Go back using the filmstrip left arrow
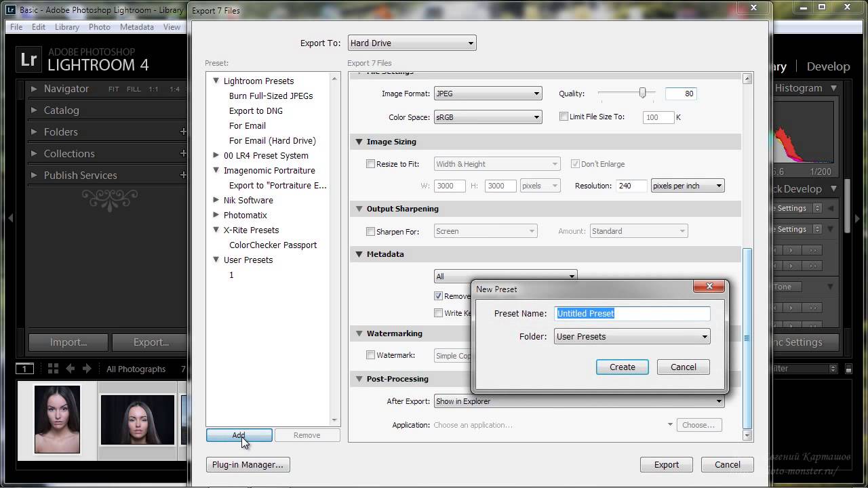The height and width of the screenshot is (488, 868). coord(70,369)
